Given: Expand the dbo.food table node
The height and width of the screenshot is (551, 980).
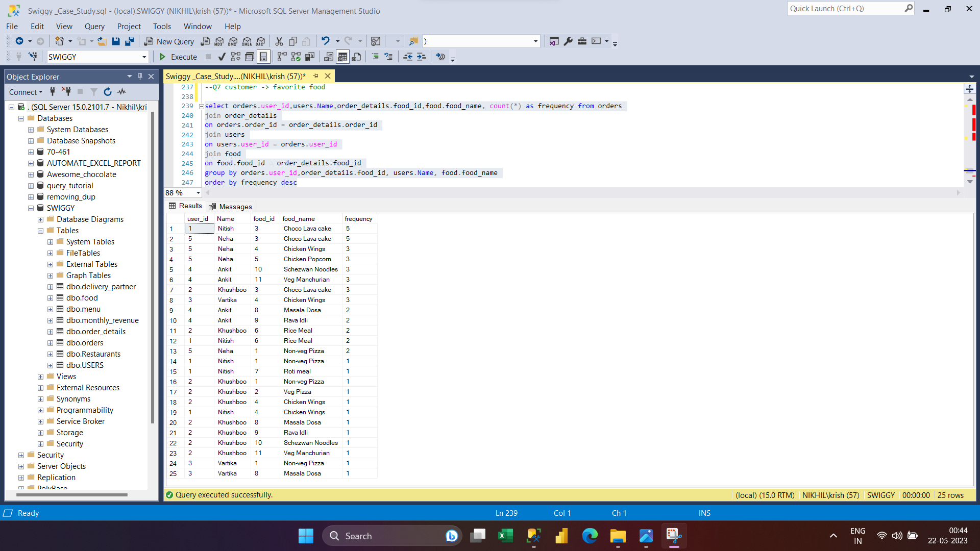Looking at the screenshot, I should [50, 298].
